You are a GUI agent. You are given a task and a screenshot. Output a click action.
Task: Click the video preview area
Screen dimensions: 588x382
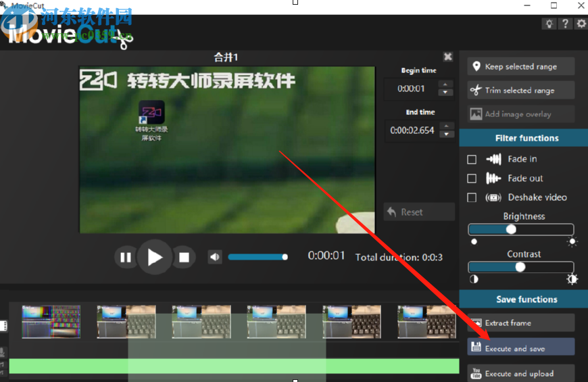(x=227, y=149)
